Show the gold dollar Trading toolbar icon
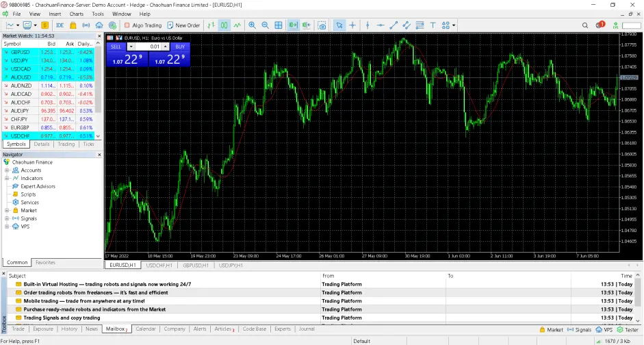The image size is (644, 345). (x=44, y=25)
